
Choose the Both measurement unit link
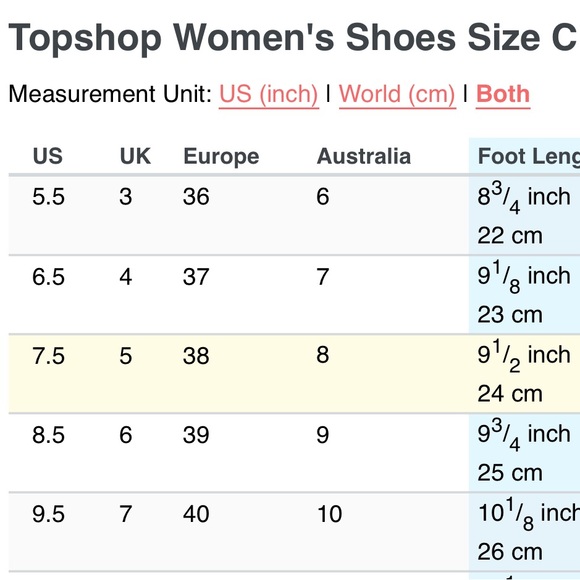click(503, 94)
